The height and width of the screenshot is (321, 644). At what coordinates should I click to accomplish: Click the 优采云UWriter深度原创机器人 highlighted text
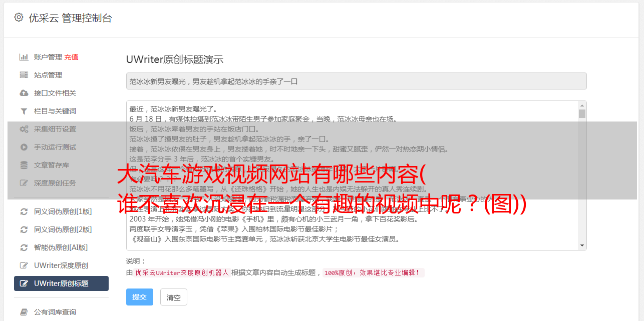(182, 273)
